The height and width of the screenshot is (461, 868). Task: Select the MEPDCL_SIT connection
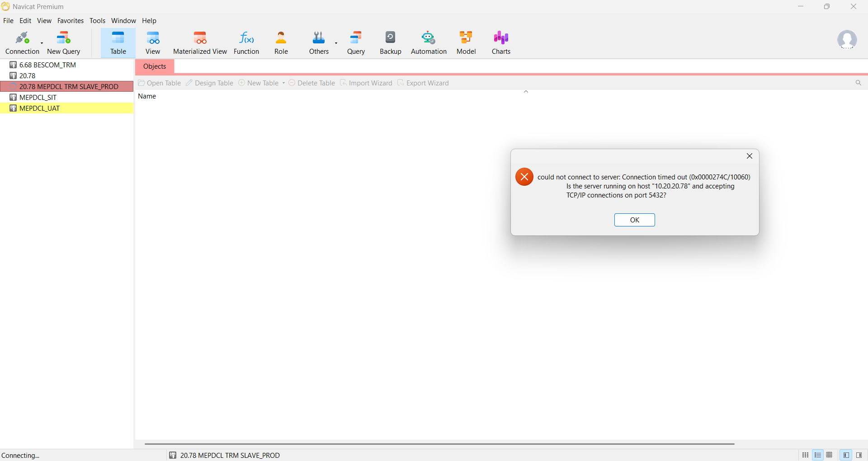pyautogui.click(x=67, y=98)
